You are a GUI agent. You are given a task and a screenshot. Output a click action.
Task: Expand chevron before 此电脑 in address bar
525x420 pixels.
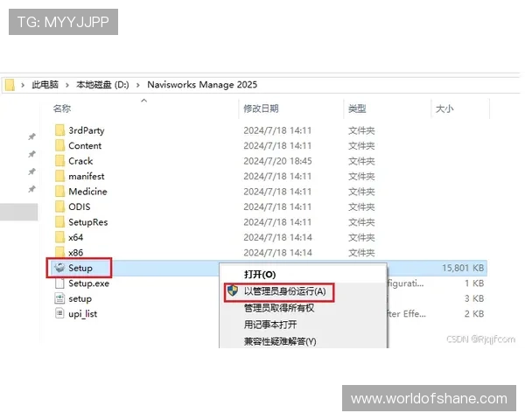tap(23, 85)
